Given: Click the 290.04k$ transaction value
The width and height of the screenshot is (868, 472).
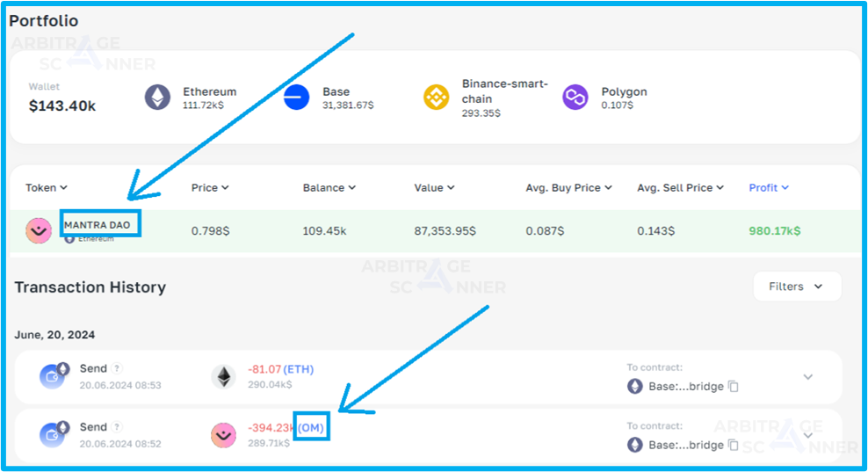Looking at the screenshot, I should click(x=270, y=384).
